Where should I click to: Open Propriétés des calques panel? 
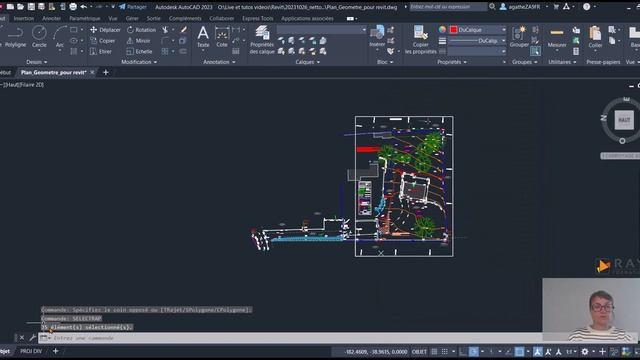(262, 40)
